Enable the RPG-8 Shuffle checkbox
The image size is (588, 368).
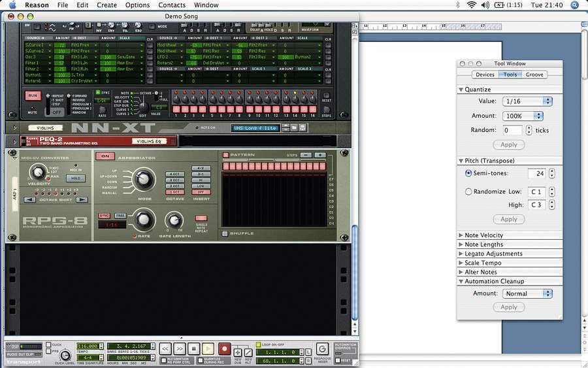[x=225, y=233]
